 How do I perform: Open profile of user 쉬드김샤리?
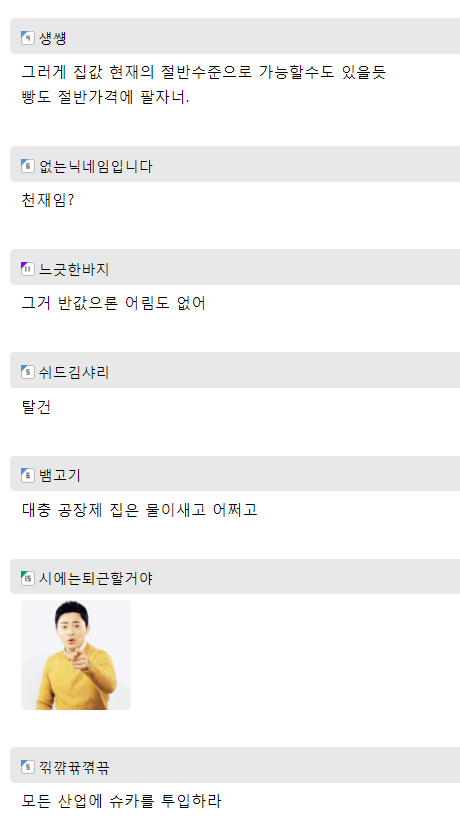(x=74, y=372)
